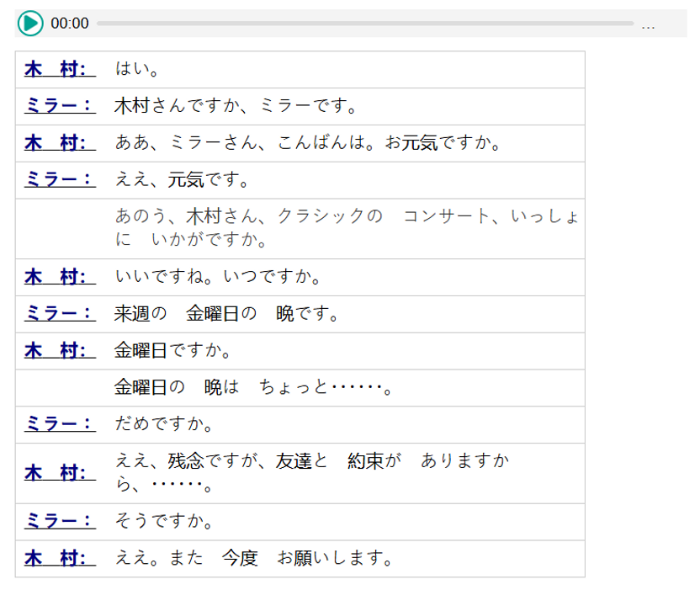
Task: Play the dialogue audio
Action: coord(29,24)
